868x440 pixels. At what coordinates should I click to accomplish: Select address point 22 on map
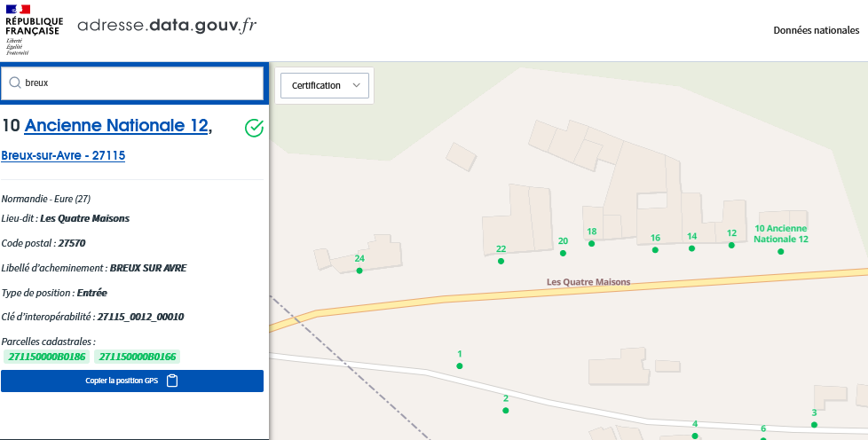[501, 261]
